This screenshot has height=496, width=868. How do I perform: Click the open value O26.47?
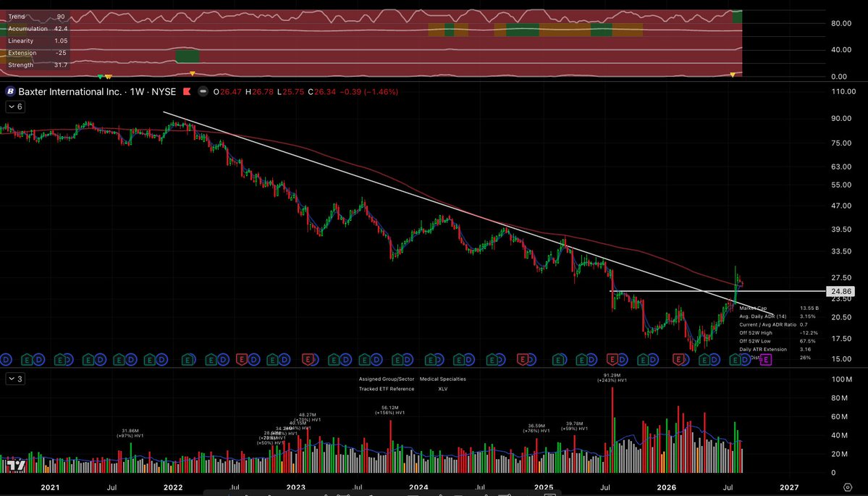(x=227, y=92)
